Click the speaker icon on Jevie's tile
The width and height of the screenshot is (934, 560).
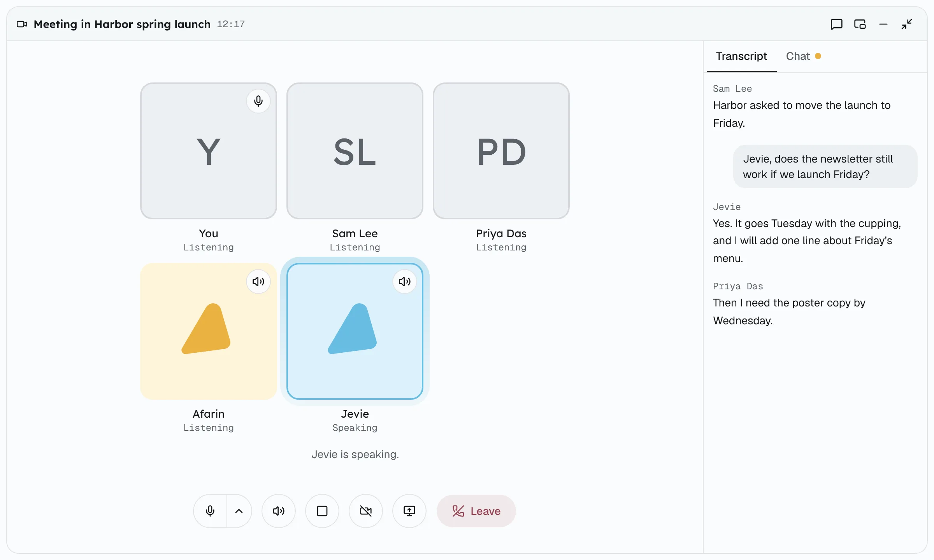coord(405,281)
